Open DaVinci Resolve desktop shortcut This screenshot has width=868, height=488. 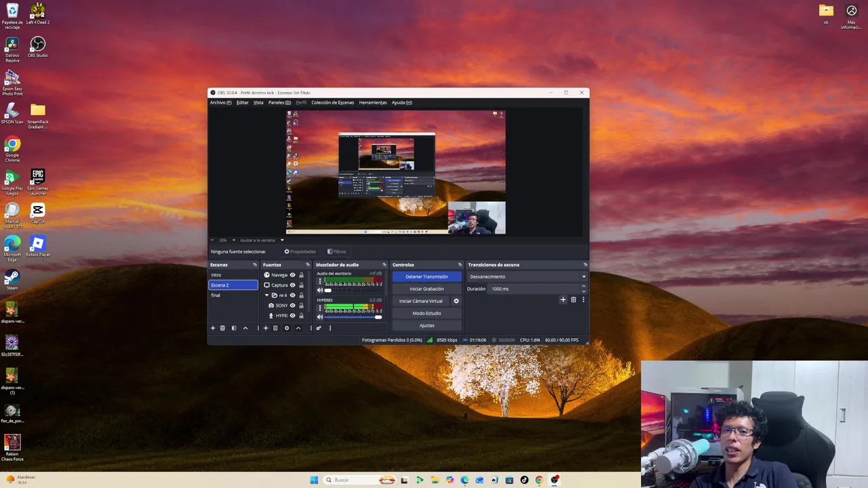click(12, 49)
